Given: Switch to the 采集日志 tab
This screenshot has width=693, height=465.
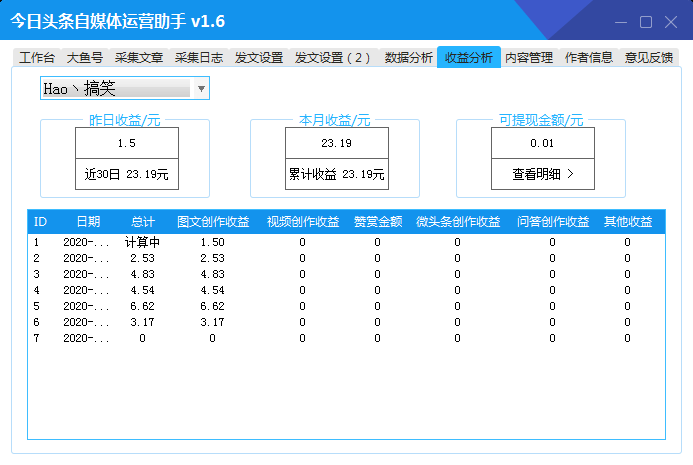Looking at the screenshot, I should (199, 58).
